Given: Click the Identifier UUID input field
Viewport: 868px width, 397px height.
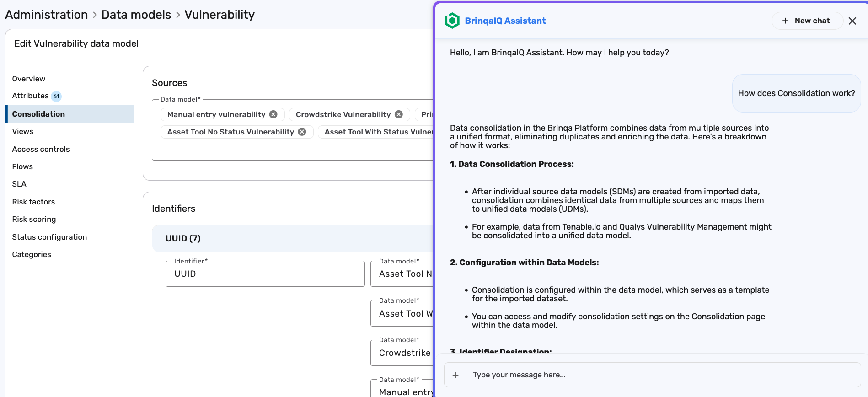Looking at the screenshot, I should (265, 274).
